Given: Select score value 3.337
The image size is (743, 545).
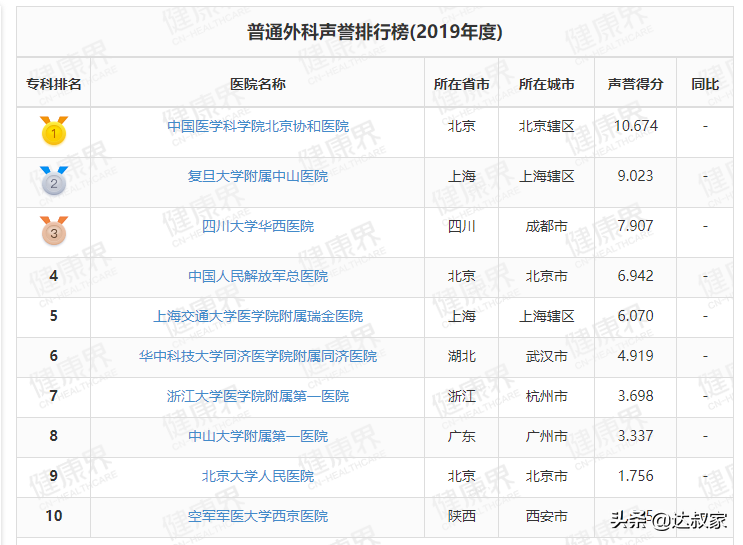Looking at the screenshot, I should 635,436.
